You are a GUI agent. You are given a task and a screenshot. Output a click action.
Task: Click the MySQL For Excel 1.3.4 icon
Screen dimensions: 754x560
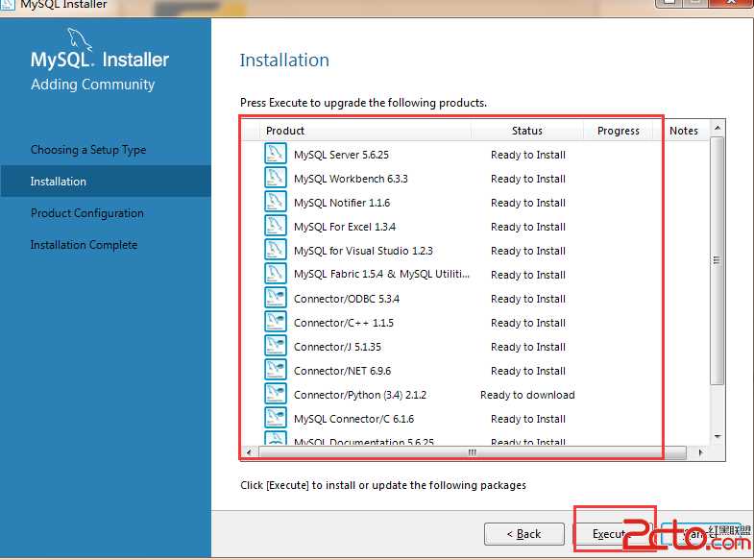(x=275, y=226)
